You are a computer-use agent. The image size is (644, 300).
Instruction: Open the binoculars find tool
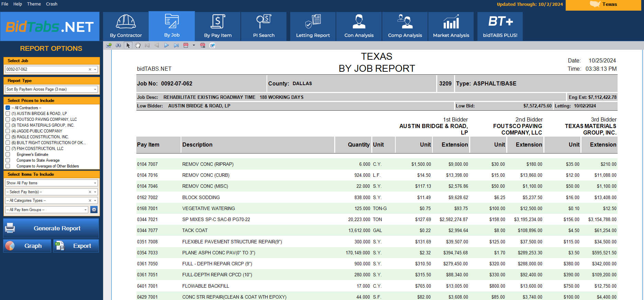[118, 45]
